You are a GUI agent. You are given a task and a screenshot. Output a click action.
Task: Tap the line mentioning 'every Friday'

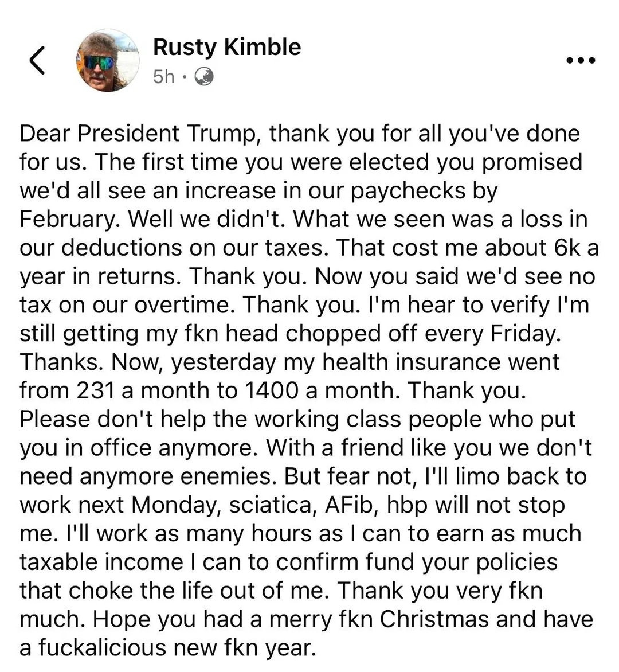(x=291, y=334)
